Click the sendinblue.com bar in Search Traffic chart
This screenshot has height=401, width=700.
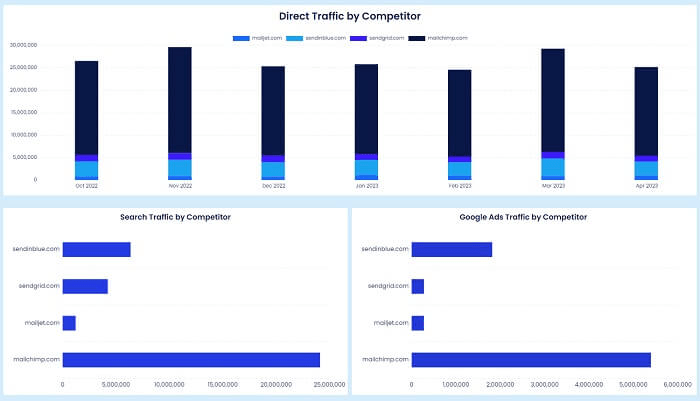96,250
